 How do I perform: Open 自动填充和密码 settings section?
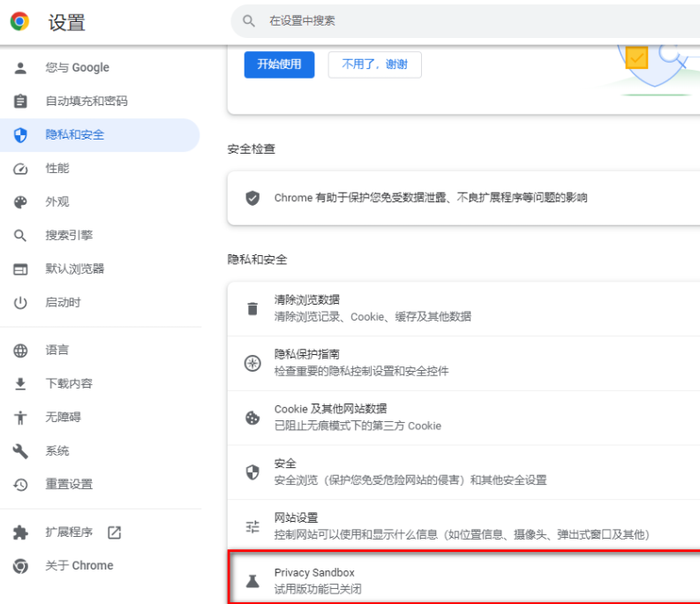pyautogui.click(x=100, y=102)
